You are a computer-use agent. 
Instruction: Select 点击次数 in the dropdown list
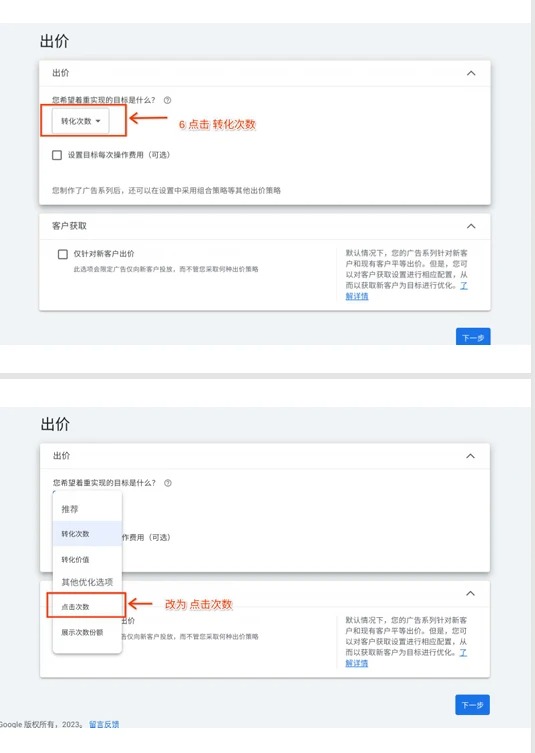87,607
